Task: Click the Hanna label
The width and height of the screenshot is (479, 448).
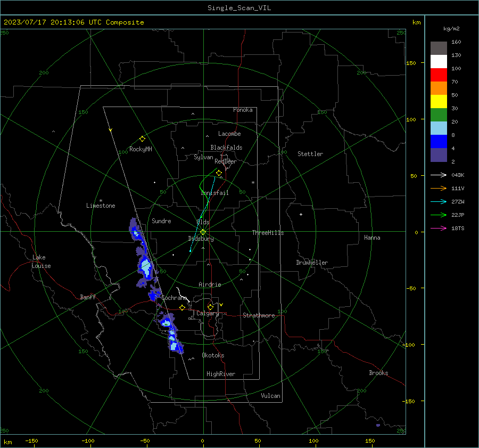Action: [x=372, y=238]
